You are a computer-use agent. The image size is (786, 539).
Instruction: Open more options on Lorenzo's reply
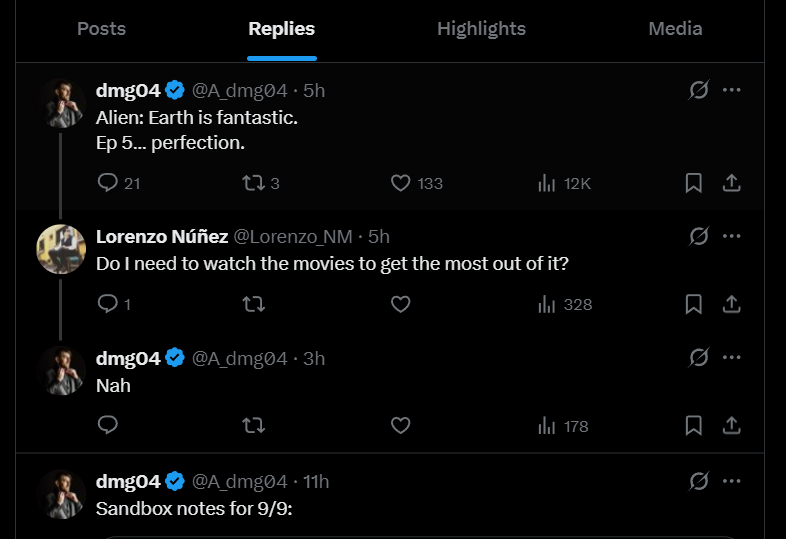click(x=731, y=236)
